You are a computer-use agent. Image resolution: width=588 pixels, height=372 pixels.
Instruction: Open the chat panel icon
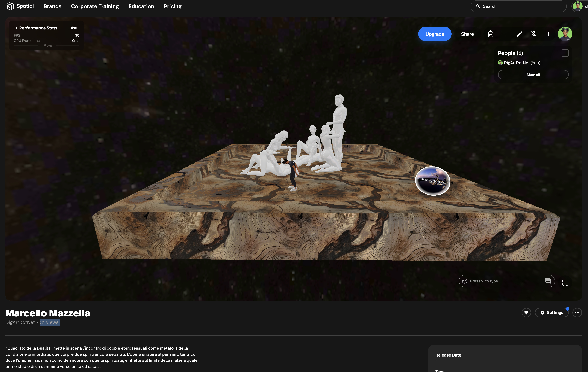(548, 281)
